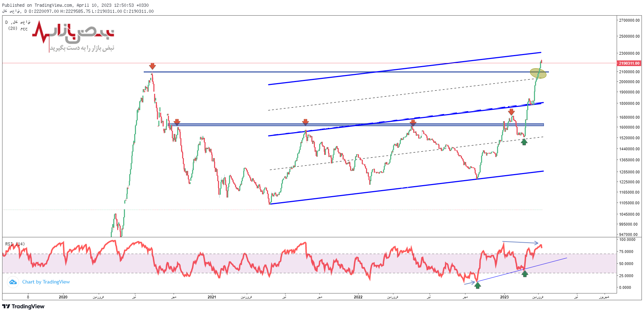This screenshot has width=644, height=313.
Task: Click the RSI axis value 0.0000
Action: point(625,287)
